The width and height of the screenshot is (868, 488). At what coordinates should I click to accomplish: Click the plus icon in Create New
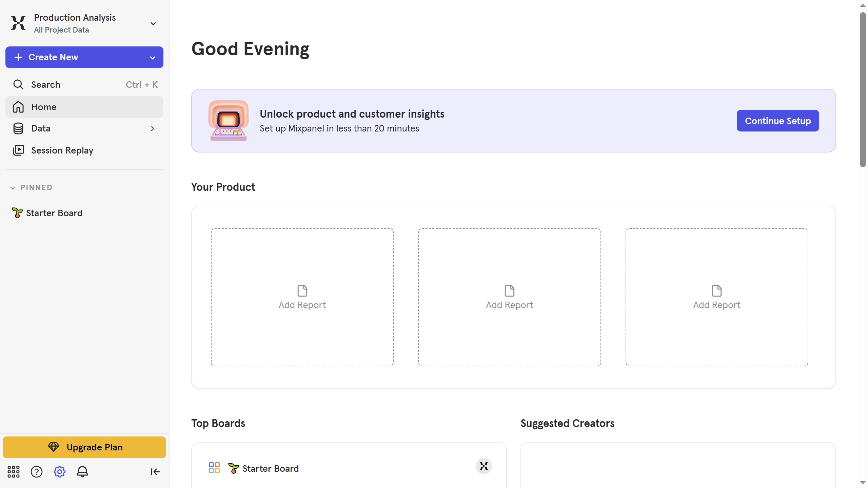18,57
